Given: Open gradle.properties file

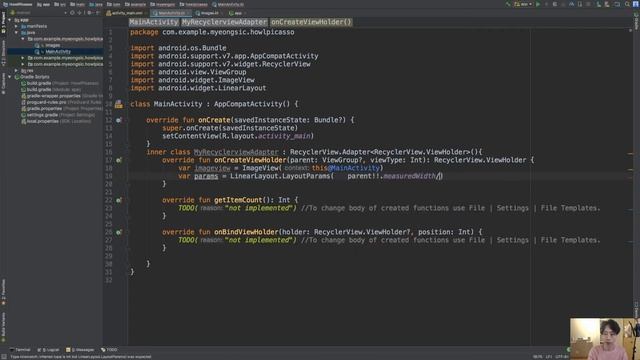Looking at the screenshot, I should coord(62,109).
